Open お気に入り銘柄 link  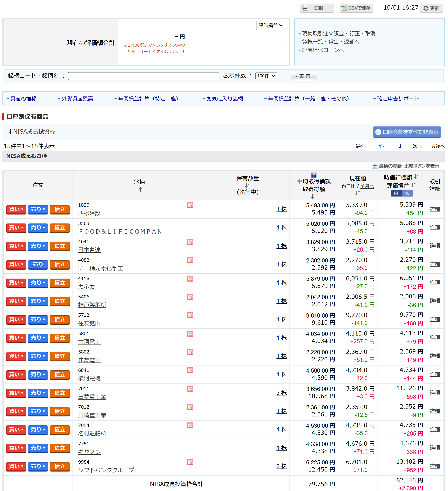[x=224, y=99]
